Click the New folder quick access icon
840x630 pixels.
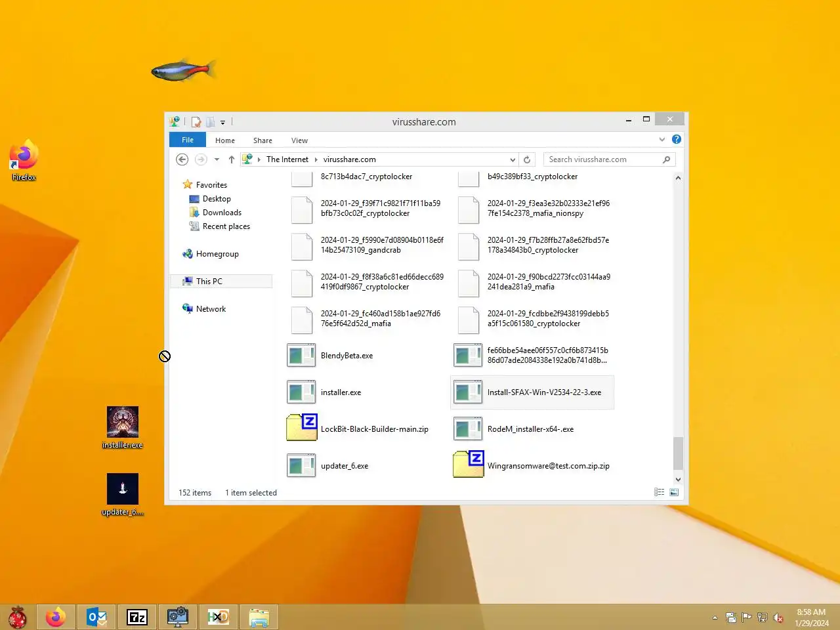[210, 122]
